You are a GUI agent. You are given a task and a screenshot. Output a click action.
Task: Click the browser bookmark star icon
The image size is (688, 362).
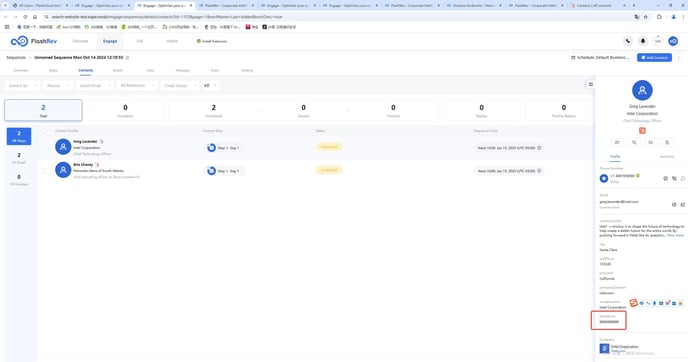[645, 17]
